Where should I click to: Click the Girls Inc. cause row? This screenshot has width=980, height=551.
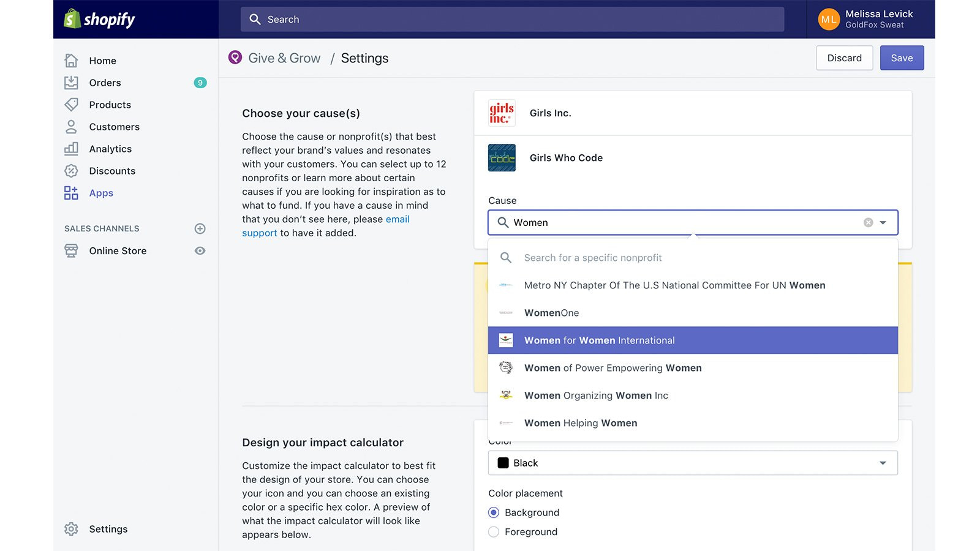[x=693, y=113]
